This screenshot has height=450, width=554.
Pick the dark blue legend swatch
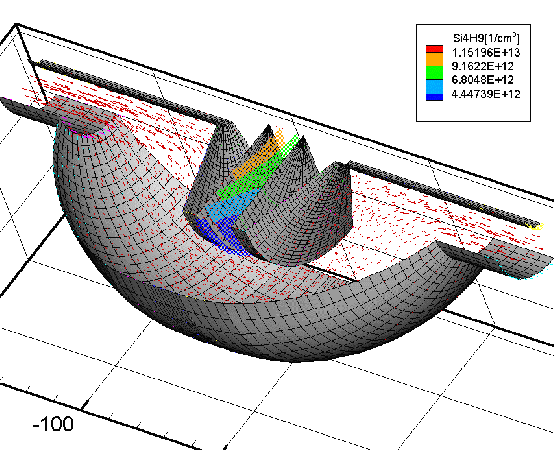point(434,97)
